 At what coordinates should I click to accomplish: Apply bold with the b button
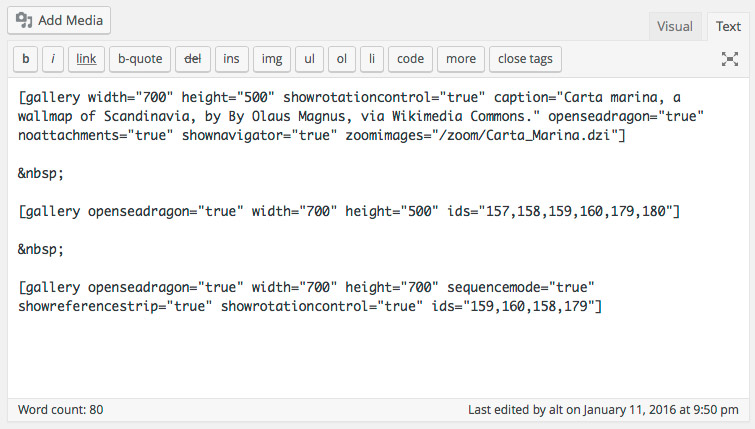[26, 59]
